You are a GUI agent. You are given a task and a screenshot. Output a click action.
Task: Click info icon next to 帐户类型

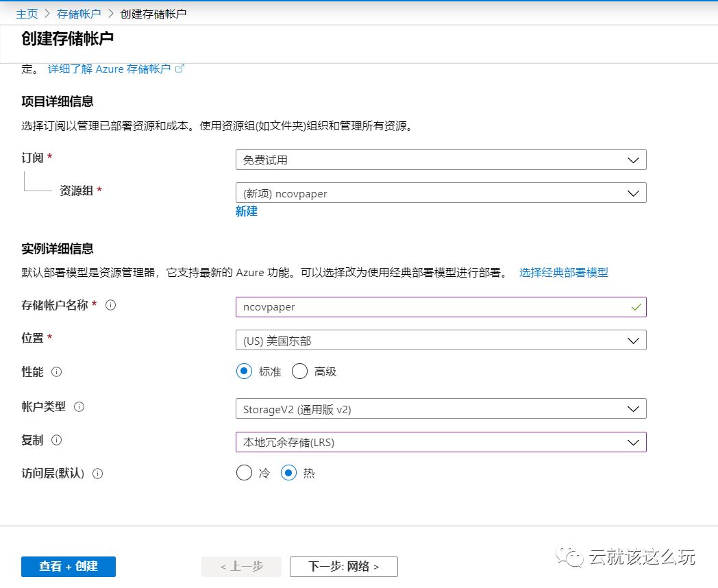(79, 406)
